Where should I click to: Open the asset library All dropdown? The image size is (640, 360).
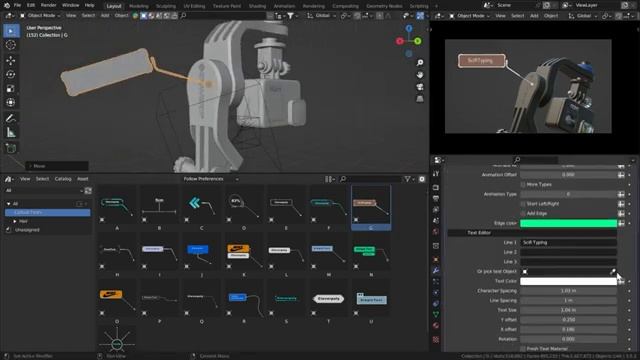tap(43, 191)
